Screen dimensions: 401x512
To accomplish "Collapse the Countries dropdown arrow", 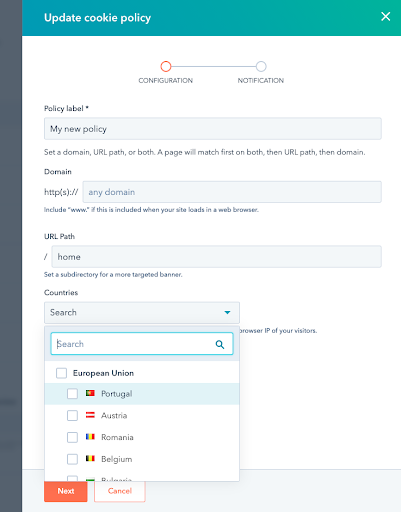I will (227, 313).
